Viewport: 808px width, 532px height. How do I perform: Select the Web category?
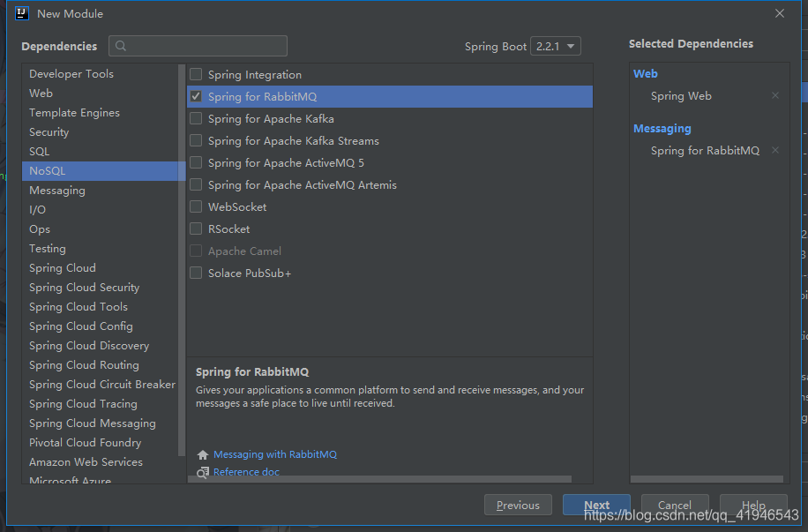100,94
